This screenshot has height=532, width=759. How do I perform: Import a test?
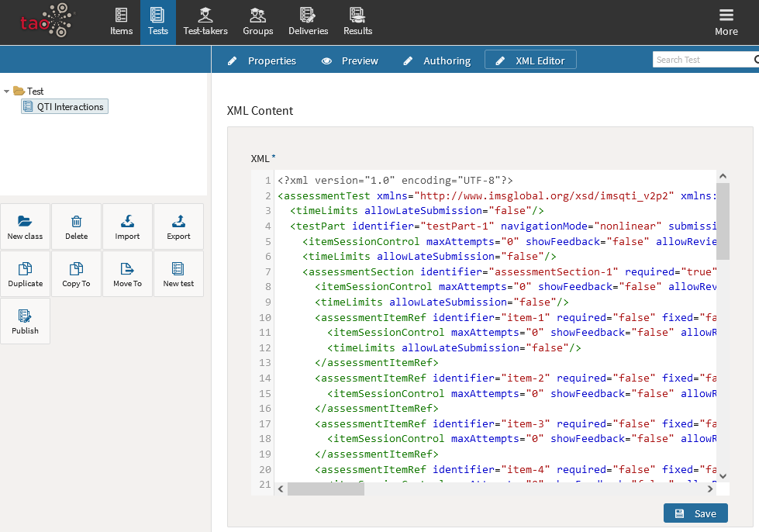[127, 226]
